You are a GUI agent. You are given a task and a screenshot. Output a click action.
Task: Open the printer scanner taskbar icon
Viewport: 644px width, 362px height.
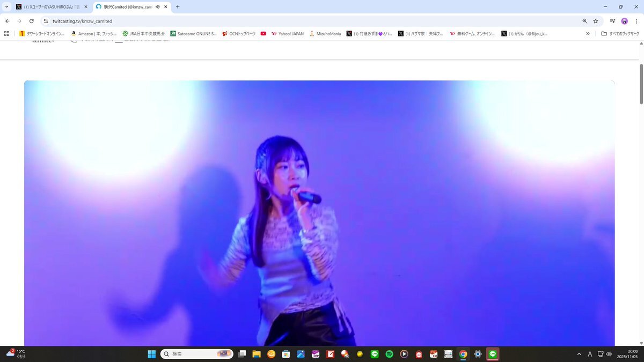coord(448,354)
